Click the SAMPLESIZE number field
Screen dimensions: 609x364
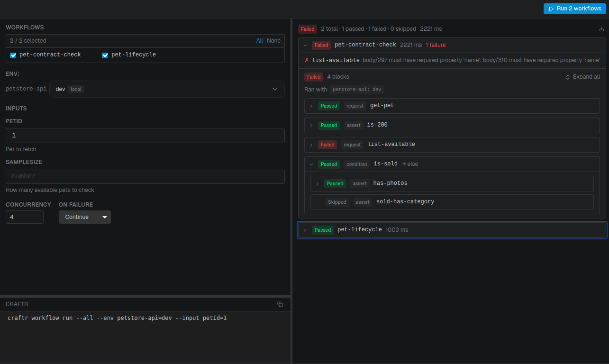pos(145,176)
